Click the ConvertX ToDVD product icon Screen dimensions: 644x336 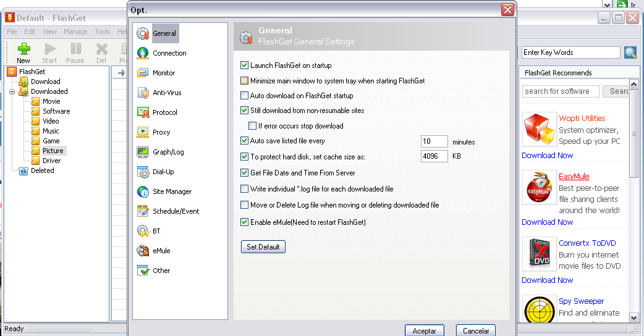[540, 253]
